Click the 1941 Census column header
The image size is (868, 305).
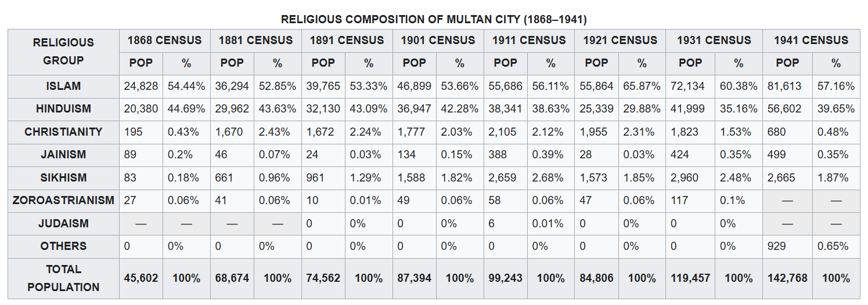(811, 40)
